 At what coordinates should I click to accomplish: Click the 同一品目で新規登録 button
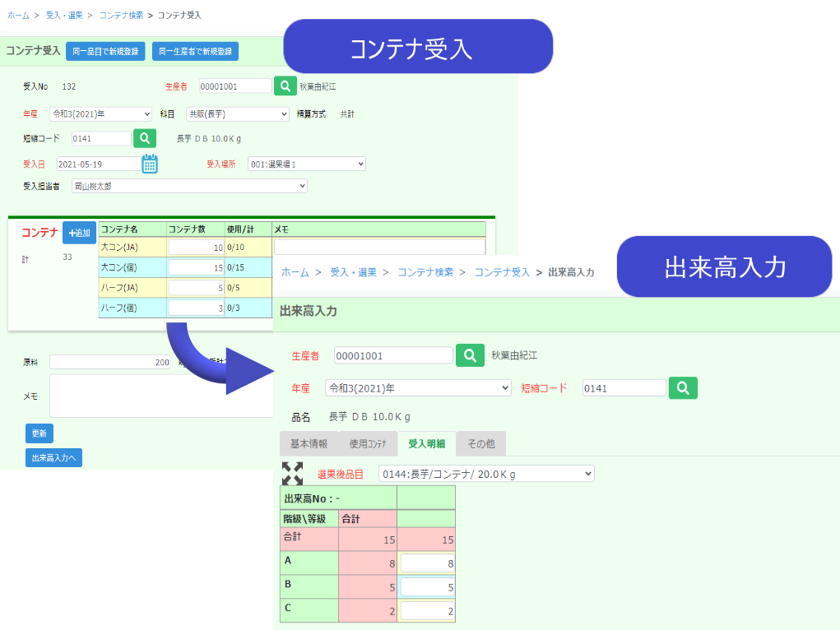pyautogui.click(x=105, y=52)
